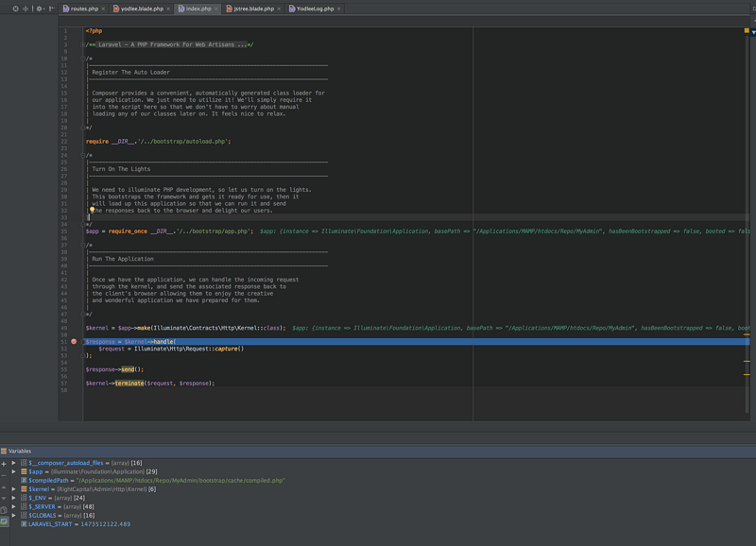The height and width of the screenshot is (546, 756).
Task: Click the require autoload.php line
Action: (158, 142)
